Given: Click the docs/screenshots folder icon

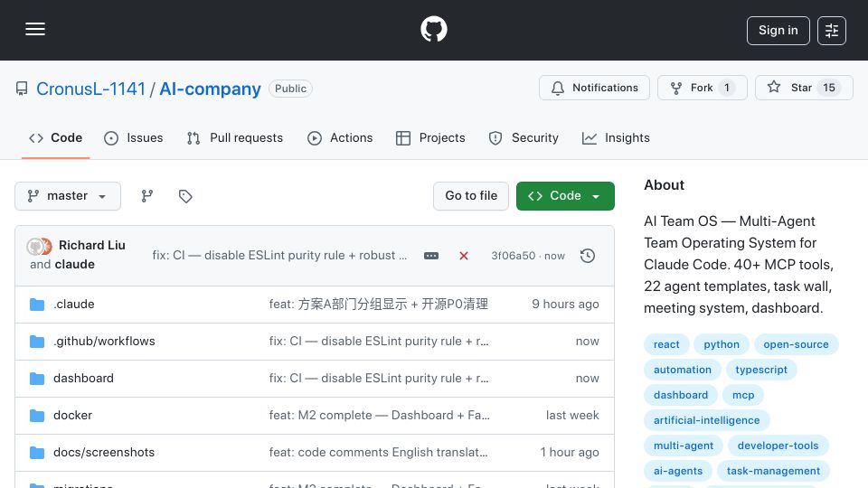Looking at the screenshot, I should [x=37, y=453].
